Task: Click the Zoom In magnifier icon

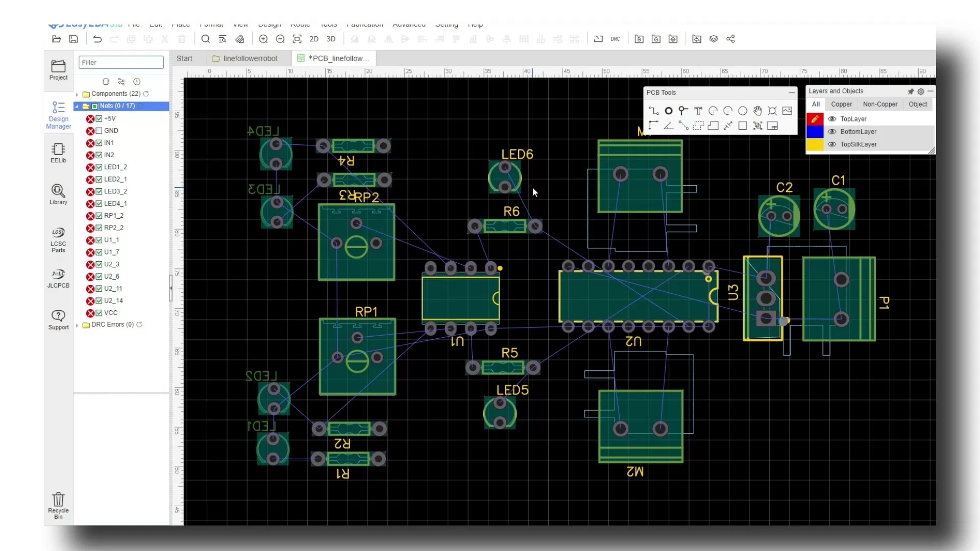Action: (x=263, y=39)
